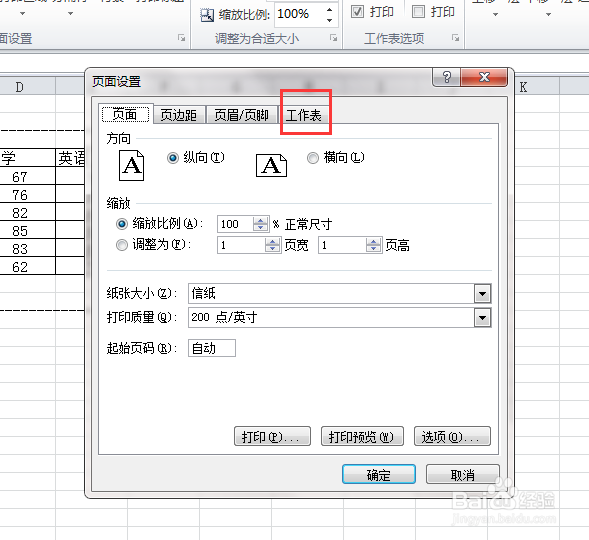Decrease 页宽 value with spinner down
The image size is (589, 540).
273,249
